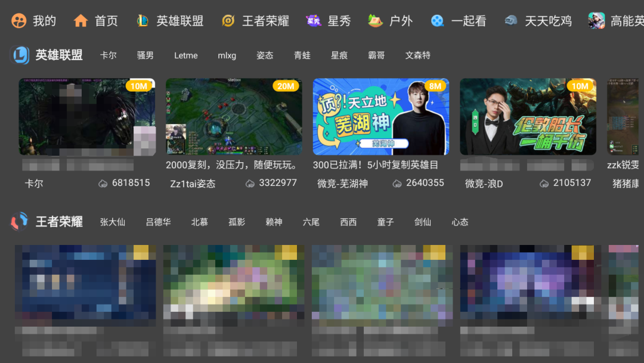Open 芜湖神 stream thumbnail
644x363 pixels.
tap(381, 117)
